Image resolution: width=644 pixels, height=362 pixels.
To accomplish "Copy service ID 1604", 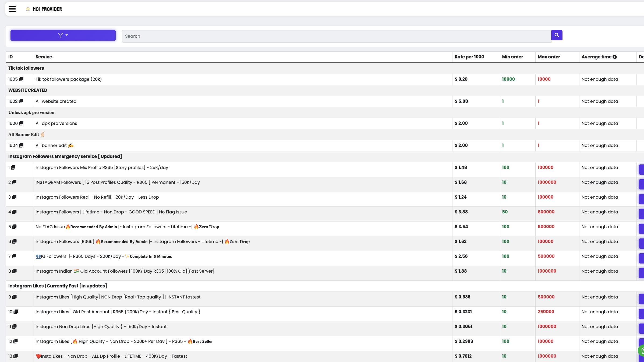I will (21, 145).
